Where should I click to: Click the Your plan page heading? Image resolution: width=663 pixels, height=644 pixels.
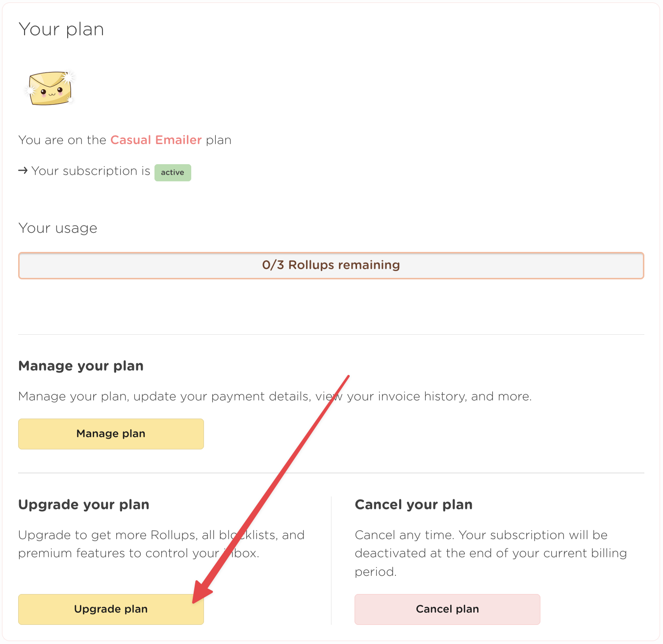click(61, 29)
